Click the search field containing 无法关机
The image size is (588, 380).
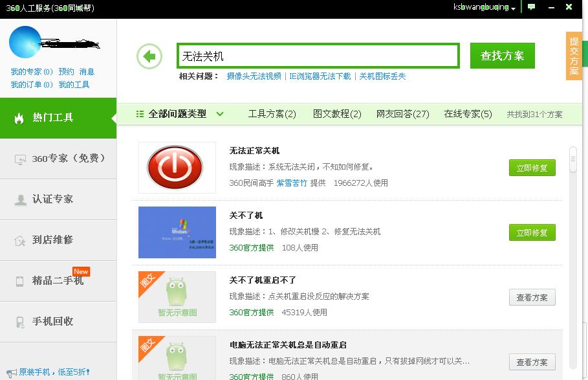pos(318,56)
